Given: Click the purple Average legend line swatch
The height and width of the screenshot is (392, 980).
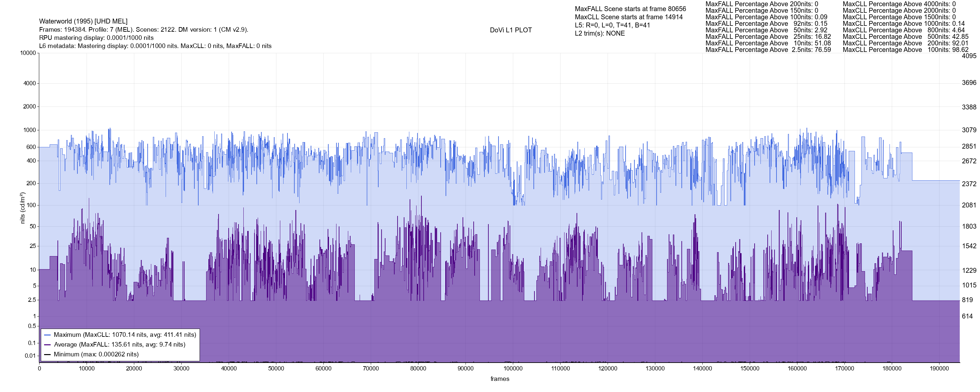Looking at the screenshot, I should (x=48, y=345).
